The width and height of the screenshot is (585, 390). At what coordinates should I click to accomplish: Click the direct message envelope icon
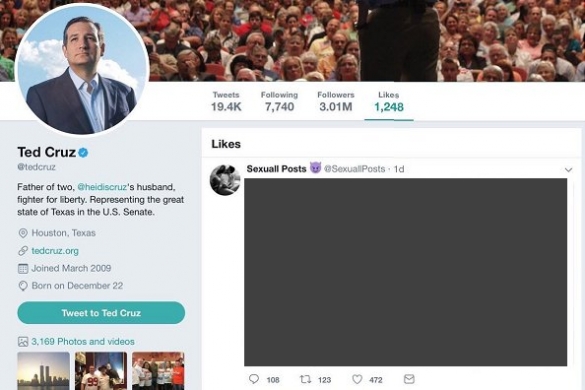point(409,379)
